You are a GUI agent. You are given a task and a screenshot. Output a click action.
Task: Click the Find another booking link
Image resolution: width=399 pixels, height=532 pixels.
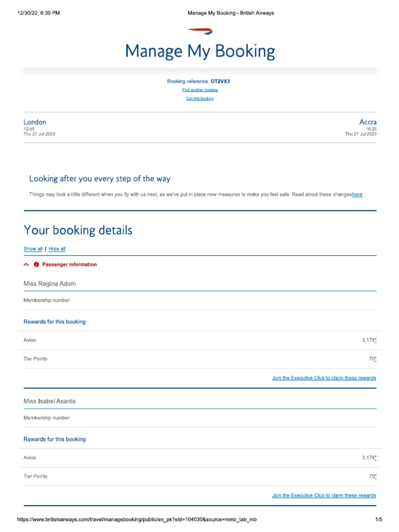[200, 90]
